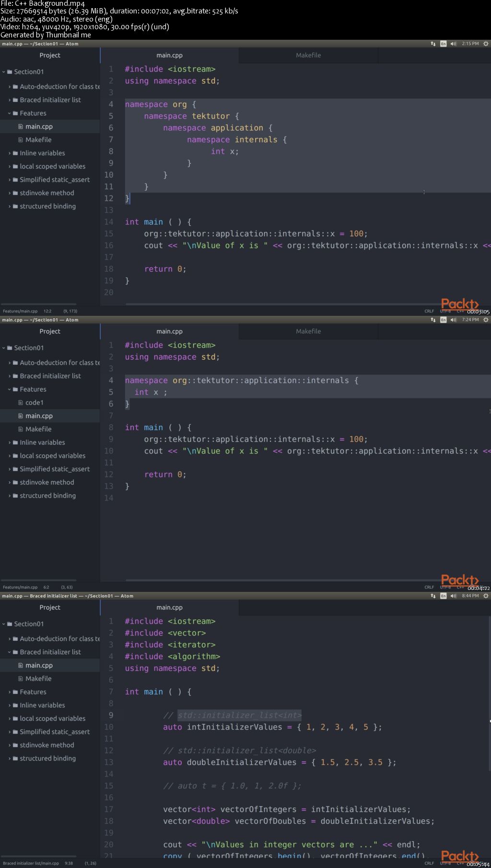This screenshot has width=491, height=868.
Task: Click cursor position 6:2 in status bar
Action: pyautogui.click(x=46, y=587)
